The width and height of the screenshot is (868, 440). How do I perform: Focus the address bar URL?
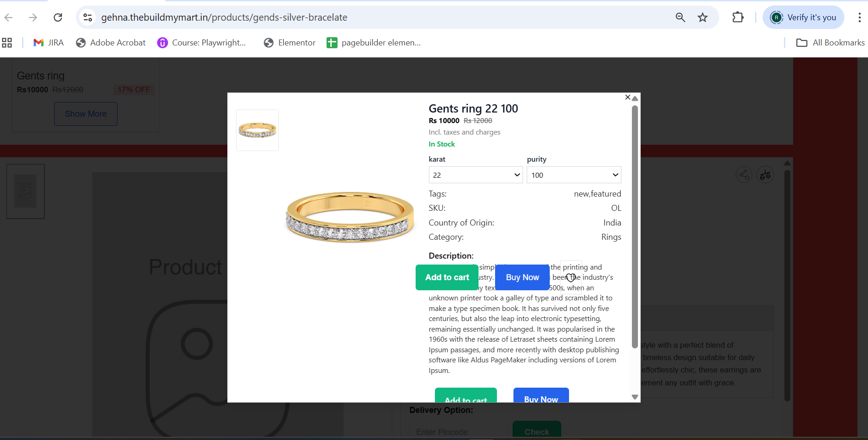[x=224, y=17]
